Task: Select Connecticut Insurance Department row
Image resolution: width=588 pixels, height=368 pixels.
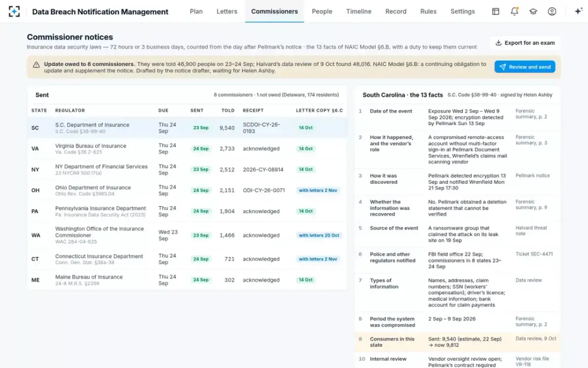Action: click(187, 259)
